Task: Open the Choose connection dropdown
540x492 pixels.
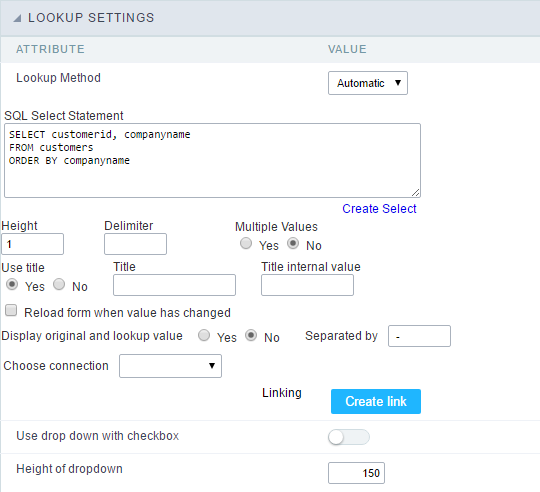Action: coord(170,366)
